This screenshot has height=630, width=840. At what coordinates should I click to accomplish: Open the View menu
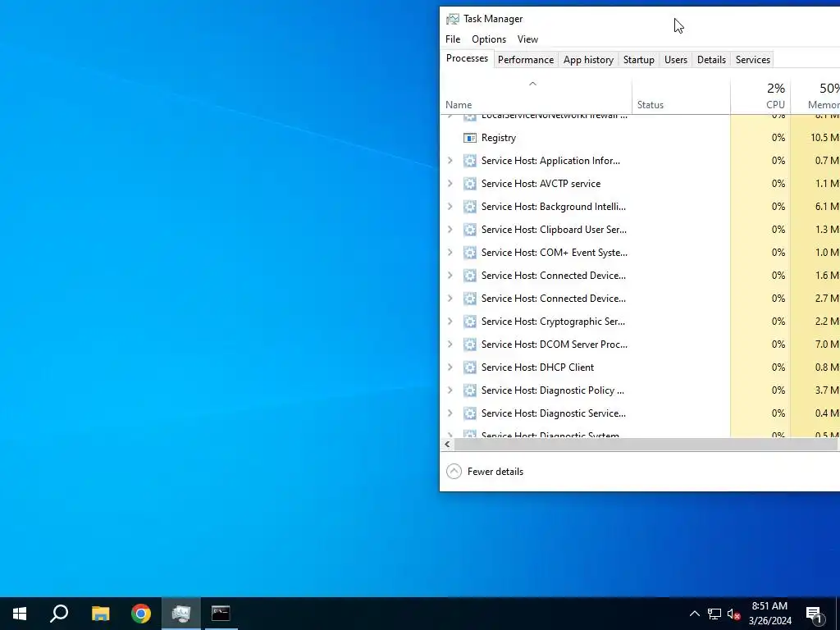click(x=527, y=39)
